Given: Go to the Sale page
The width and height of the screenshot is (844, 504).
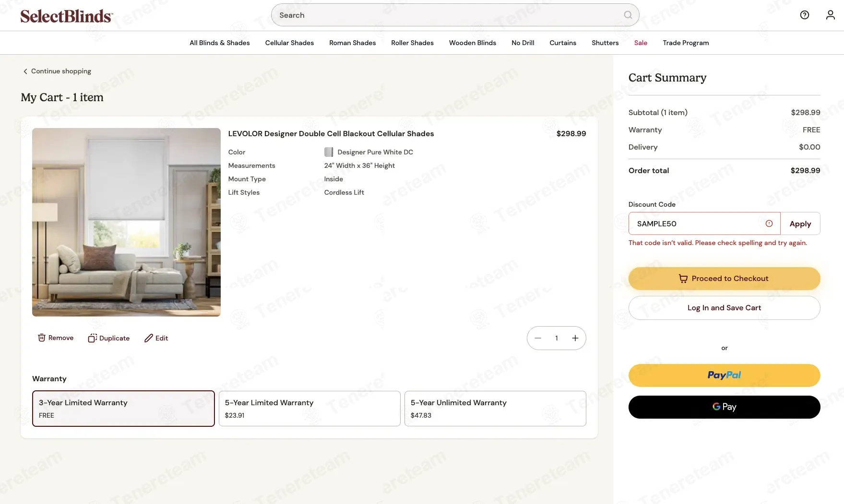Looking at the screenshot, I should click(641, 43).
